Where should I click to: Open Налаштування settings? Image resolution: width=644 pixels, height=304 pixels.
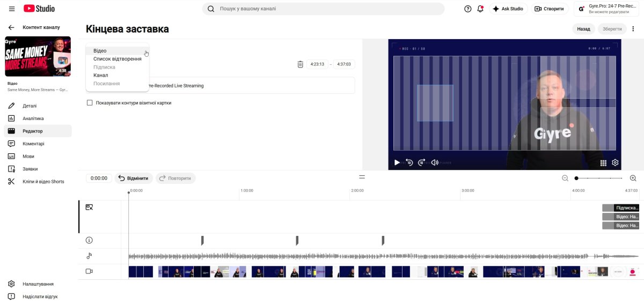coord(38,284)
